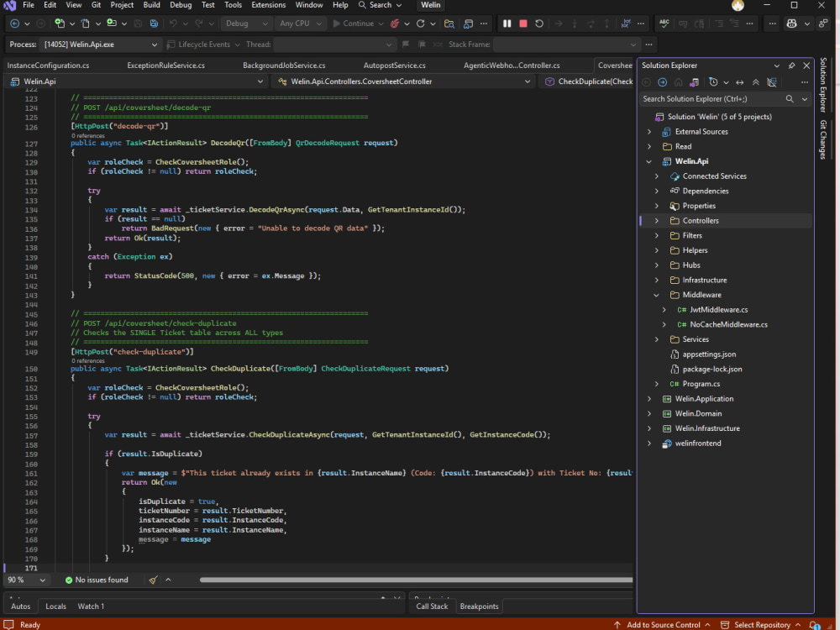
Task: Toggle Show All Files in Solution Explorer
Action: [x=771, y=82]
